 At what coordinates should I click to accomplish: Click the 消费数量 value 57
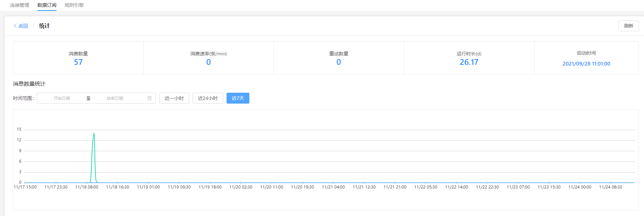pos(78,62)
